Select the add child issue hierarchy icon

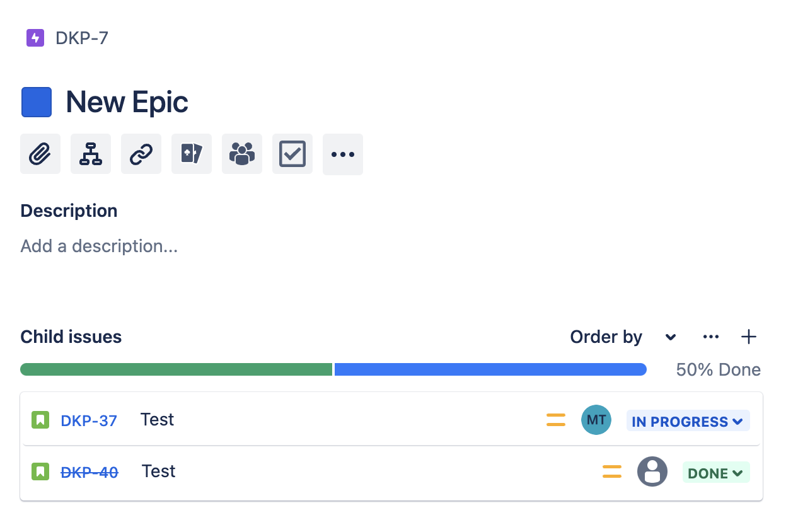tap(90, 154)
